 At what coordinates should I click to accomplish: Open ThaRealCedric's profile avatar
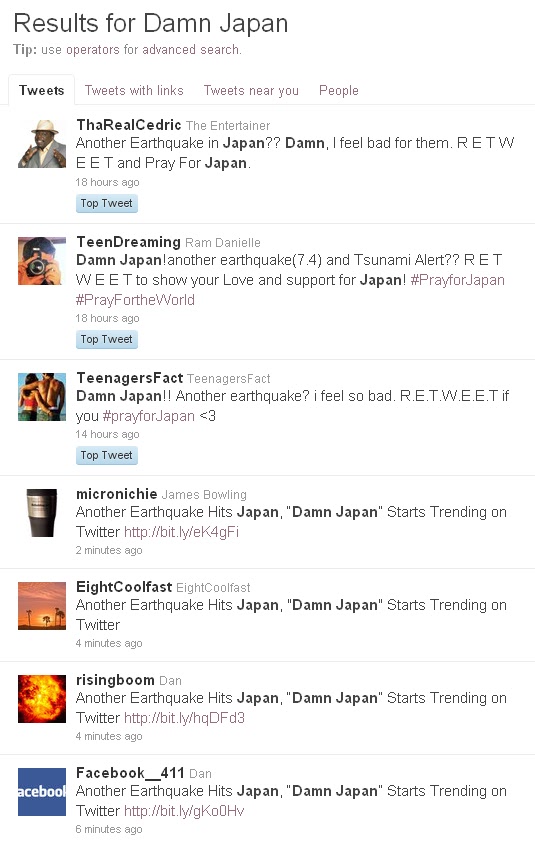(42, 144)
